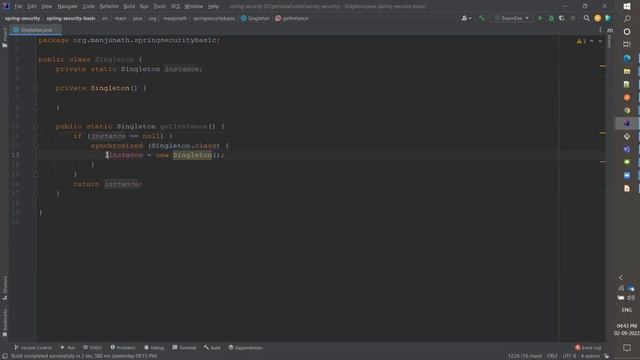Click the orange IDE updates icon
This screenshot has height=360, width=640.
tap(598, 18)
